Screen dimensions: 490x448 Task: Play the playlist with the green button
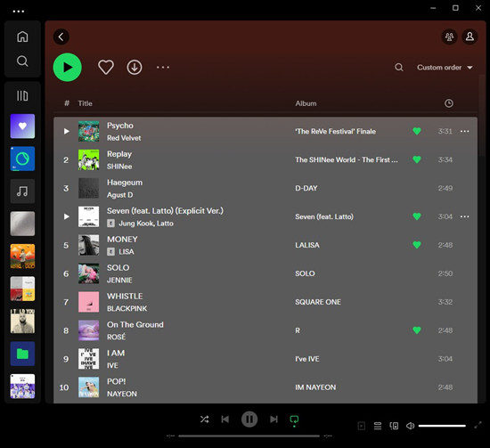pyautogui.click(x=68, y=67)
